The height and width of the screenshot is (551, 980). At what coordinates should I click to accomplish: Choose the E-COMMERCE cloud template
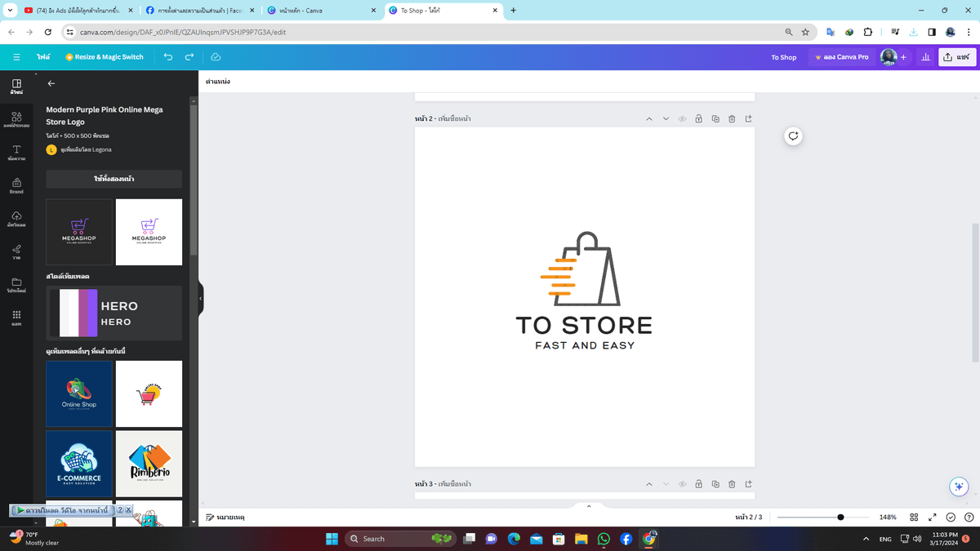79,464
